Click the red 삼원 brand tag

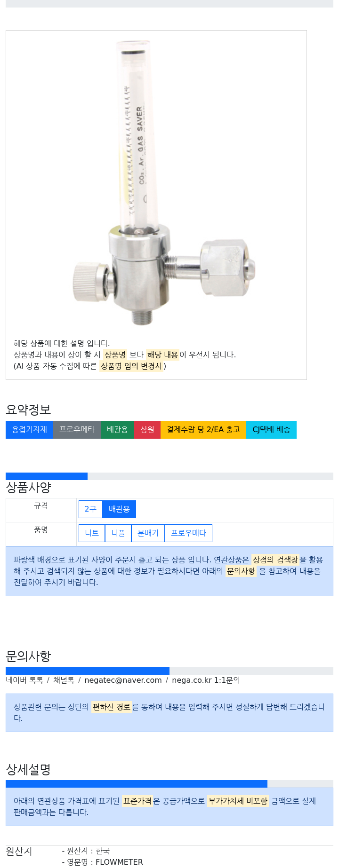[147, 430]
